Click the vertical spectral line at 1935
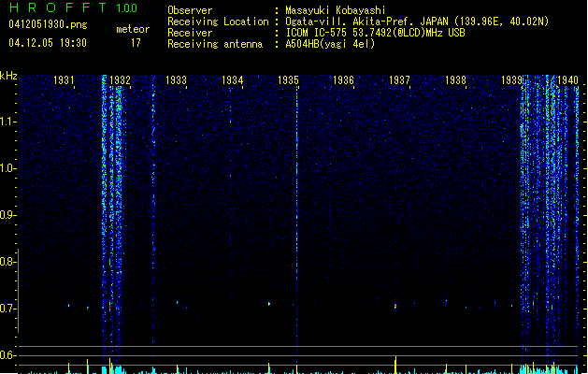This screenshot has height=374, width=588. tap(297, 225)
